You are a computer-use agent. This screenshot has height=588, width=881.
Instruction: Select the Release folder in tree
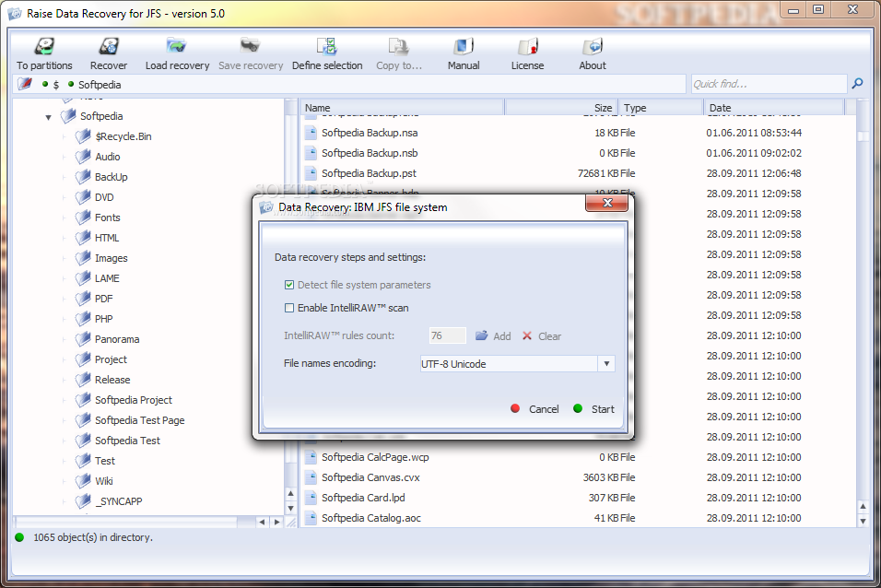click(x=112, y=380)
